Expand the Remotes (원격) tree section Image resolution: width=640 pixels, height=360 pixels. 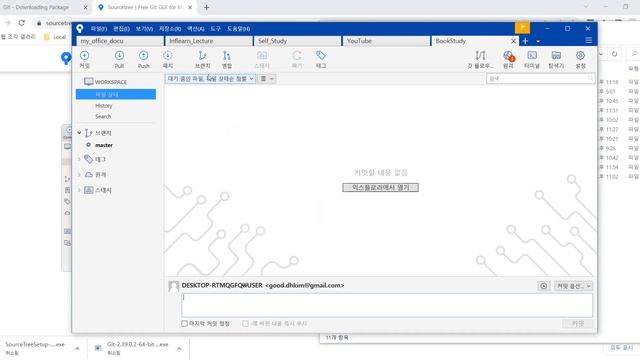pyautogui.click(x=80, y=175)
